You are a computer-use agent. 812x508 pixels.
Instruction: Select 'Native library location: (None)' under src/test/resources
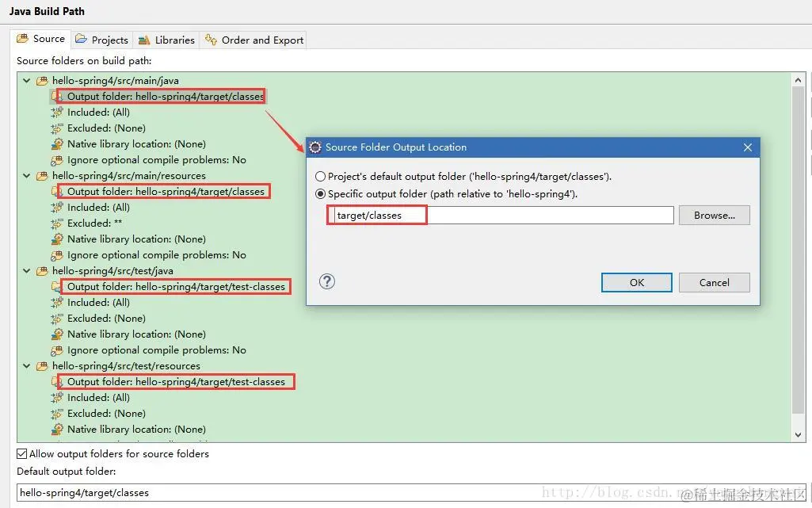136,430
